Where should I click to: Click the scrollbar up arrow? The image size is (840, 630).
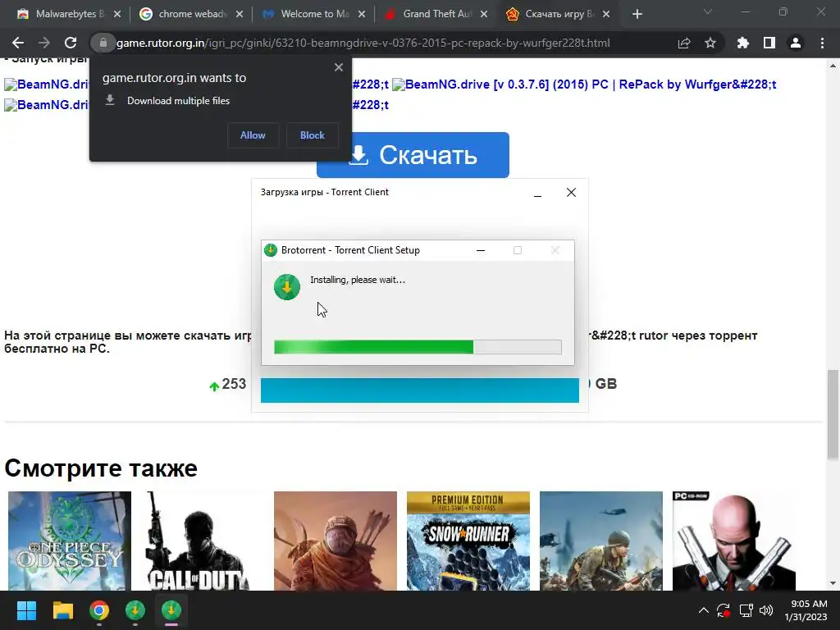click(833, 66)
